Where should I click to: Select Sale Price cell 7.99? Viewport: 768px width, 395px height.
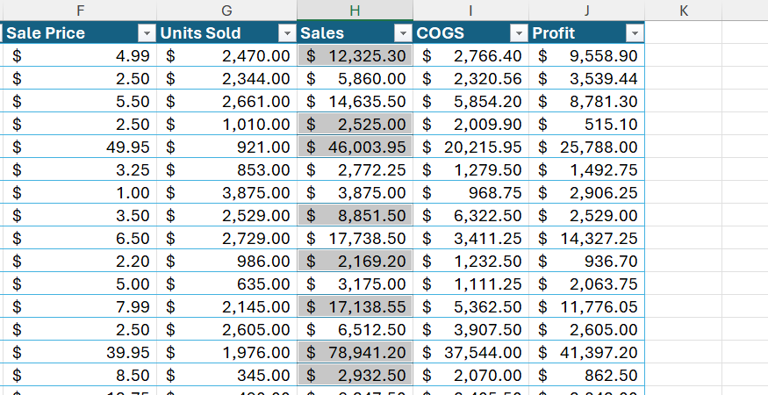[x=80, y=306]
